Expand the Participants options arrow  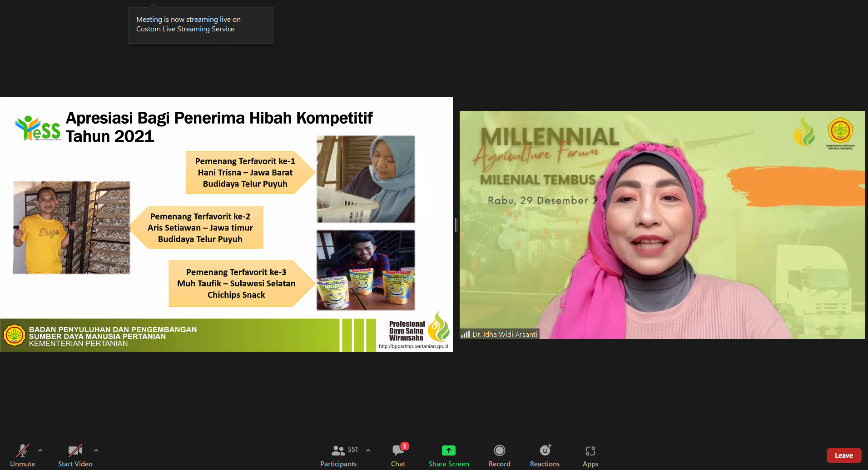point(368,450)
